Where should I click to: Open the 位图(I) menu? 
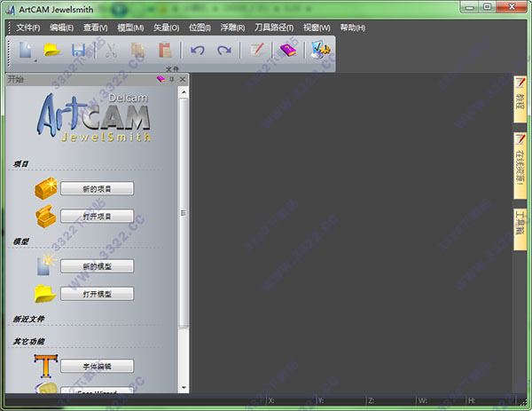point(199,28)
